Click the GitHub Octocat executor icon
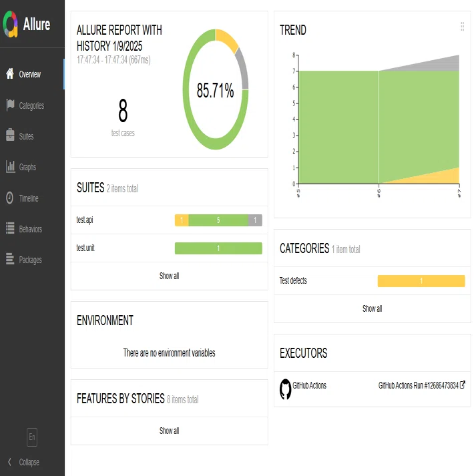This screenshot has height=476, width=476. pyautogui.click(x=285, y=389)
